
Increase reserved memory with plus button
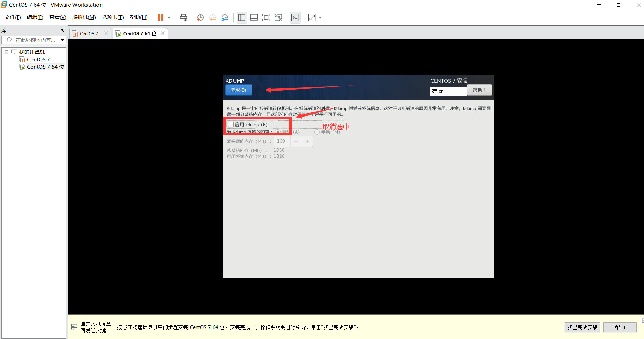307,141
